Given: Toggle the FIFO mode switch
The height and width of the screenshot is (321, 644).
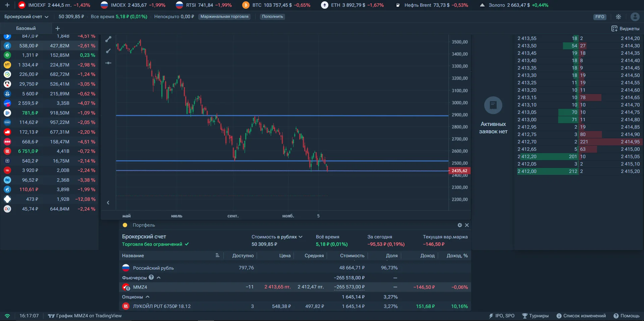Looking at the screenshot, I should coord(600,17).
